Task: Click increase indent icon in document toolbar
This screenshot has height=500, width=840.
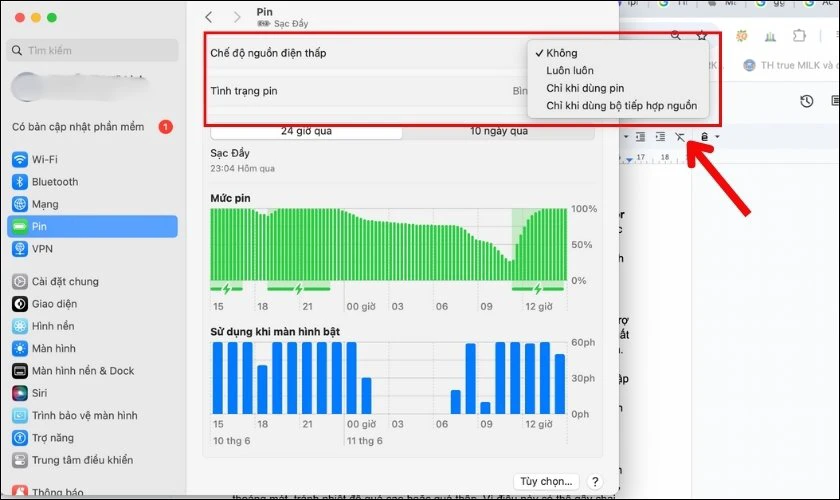Action: point(660,137)
